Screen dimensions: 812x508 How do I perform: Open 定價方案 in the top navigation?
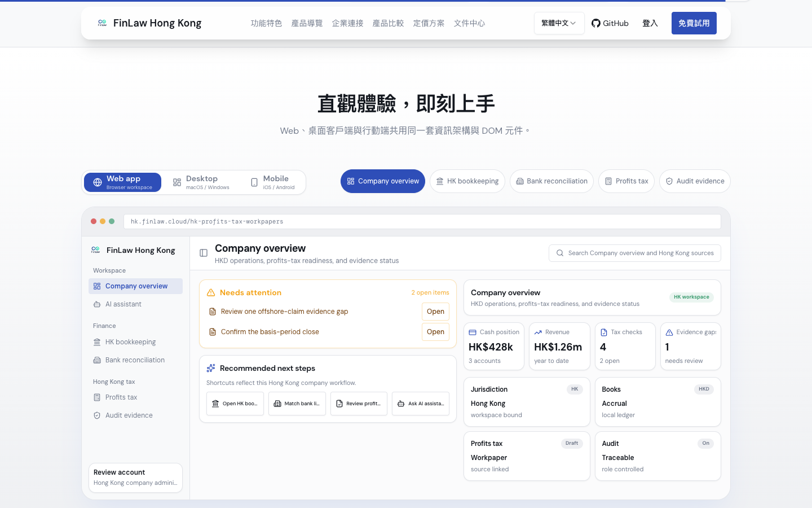(429, 23)
